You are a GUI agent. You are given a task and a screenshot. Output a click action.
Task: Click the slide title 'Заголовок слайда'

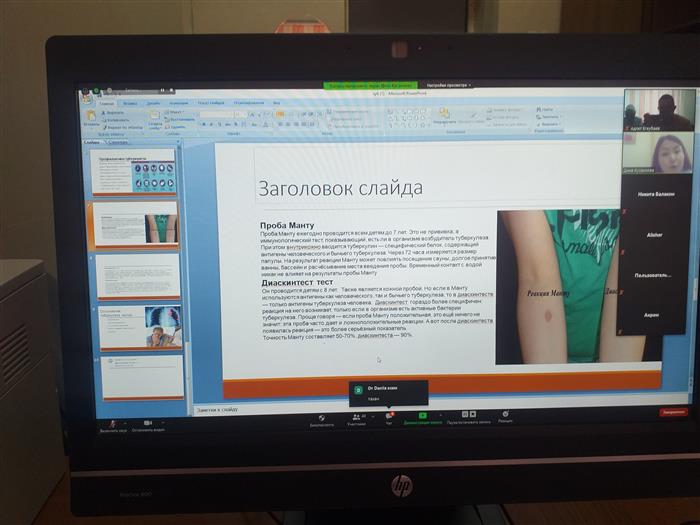coord(341,187)
